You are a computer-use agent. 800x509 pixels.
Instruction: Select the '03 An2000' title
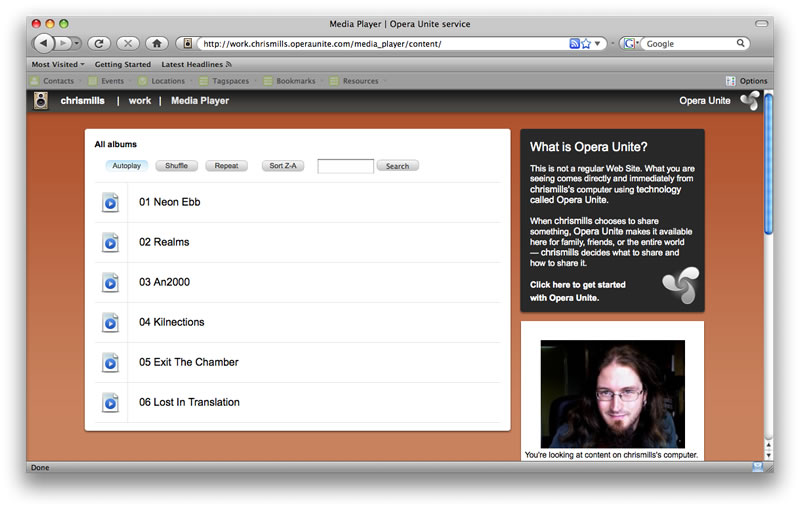tap(164, 282)
